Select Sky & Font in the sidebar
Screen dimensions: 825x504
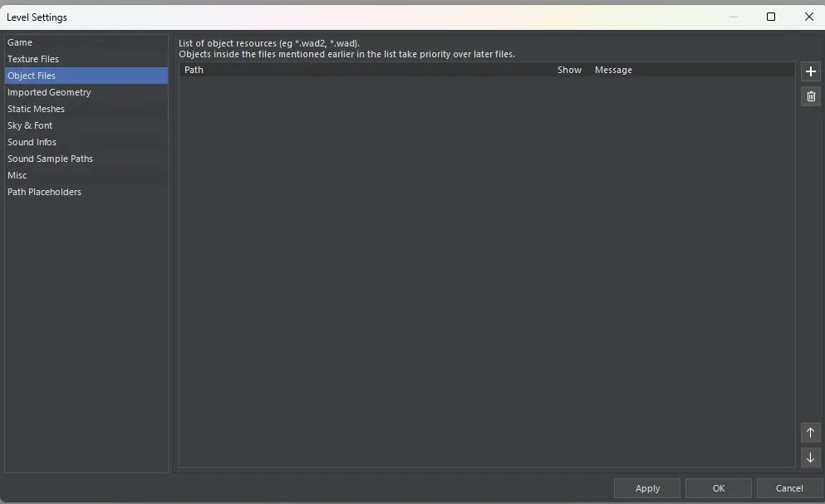pos(30,125)
